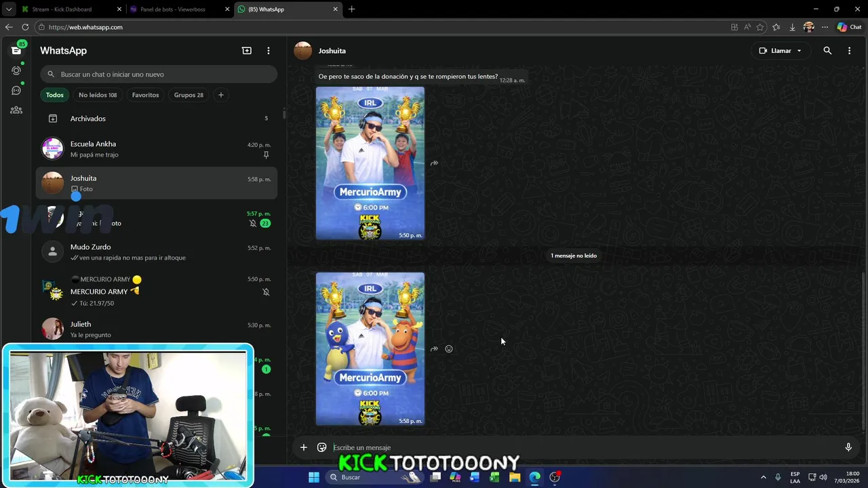Open the Communities sidebar icon

(16, 110)
